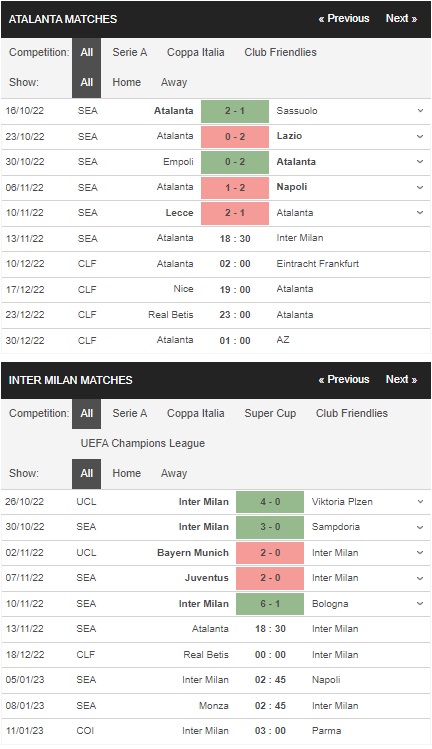Show only Home matches for Atalanta

127,82
